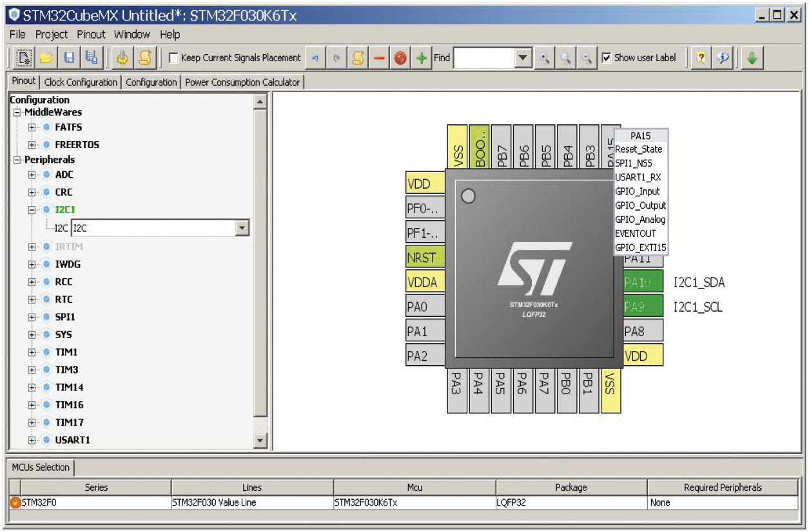
Task: Click the first magnifier icon after Find box
Action: [x=545, y=58]
